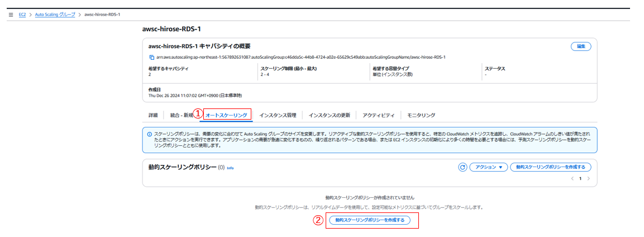Switch to the インスタンス管理 tab
Image resolution: width=644 pixels, height=237 pixels.
pyautogui.click(x=278, y=115)
